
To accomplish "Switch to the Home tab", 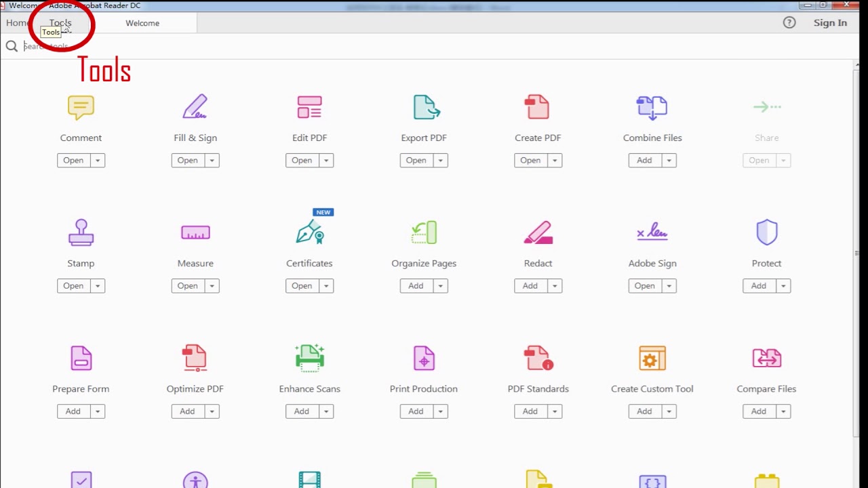I will click(x=18, y=23).
